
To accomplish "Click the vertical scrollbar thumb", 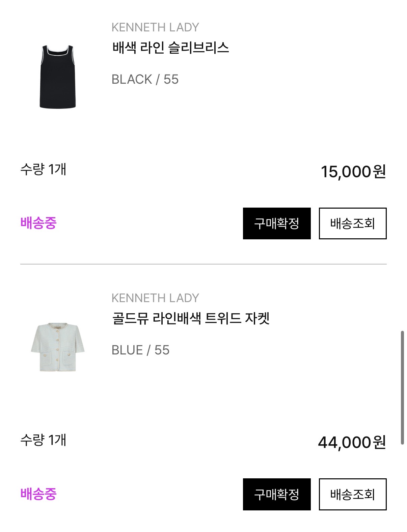I will click(x=402, y=388).
